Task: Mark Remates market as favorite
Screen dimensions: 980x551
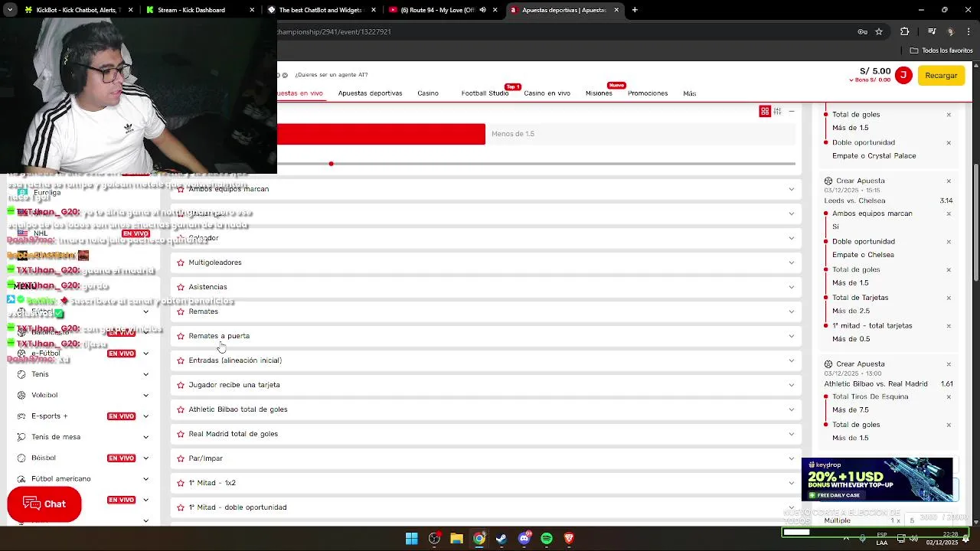Action: click(181, 311)
